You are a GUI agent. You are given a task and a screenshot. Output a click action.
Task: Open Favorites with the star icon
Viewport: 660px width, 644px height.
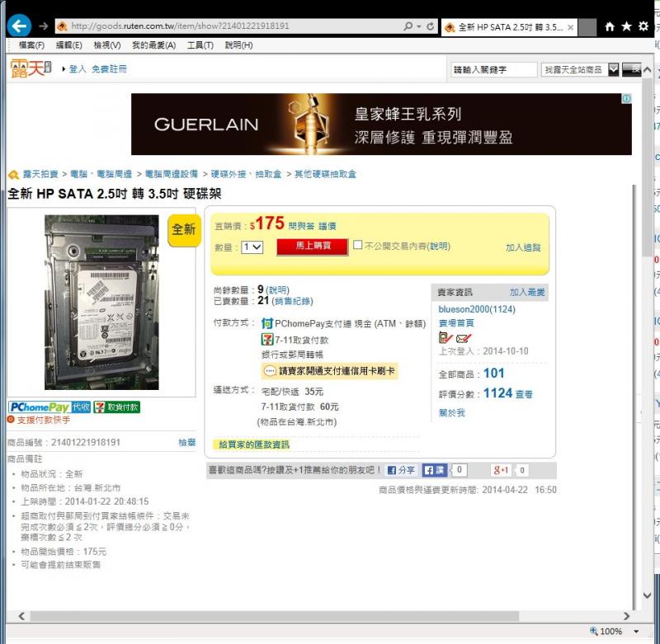click(x=626, y=26)
